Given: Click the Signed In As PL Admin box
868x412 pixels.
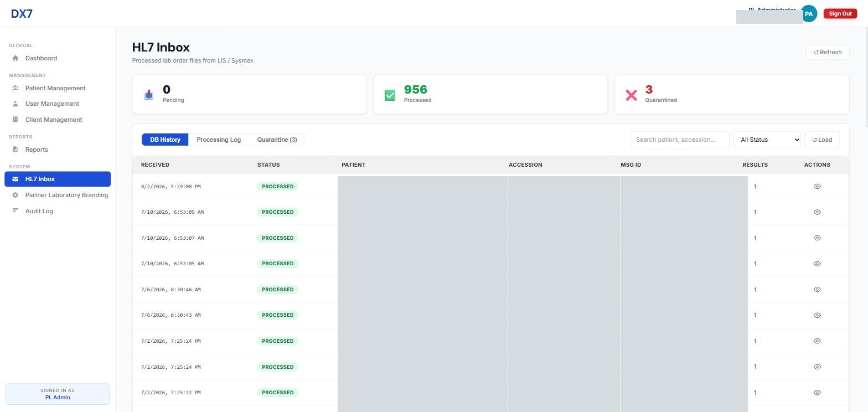Looking at the screenshot, I should click(58, 394).
